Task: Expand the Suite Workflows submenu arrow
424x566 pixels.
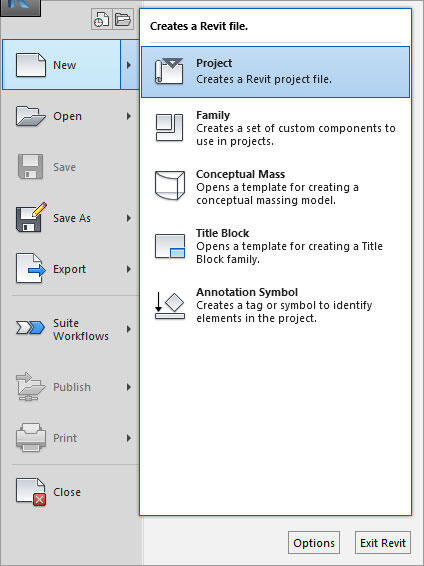Action: 129,329
